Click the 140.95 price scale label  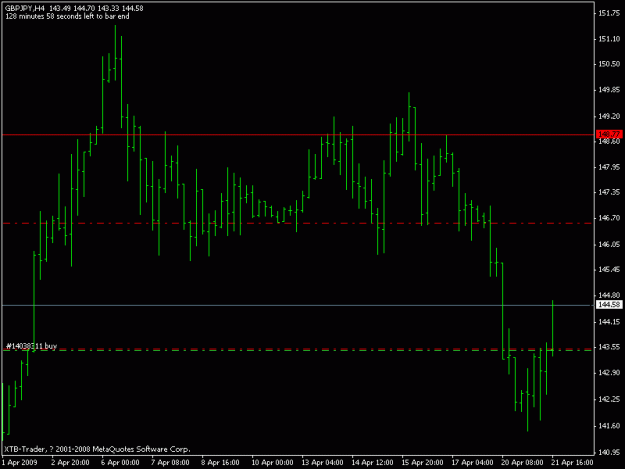point(609,452)
